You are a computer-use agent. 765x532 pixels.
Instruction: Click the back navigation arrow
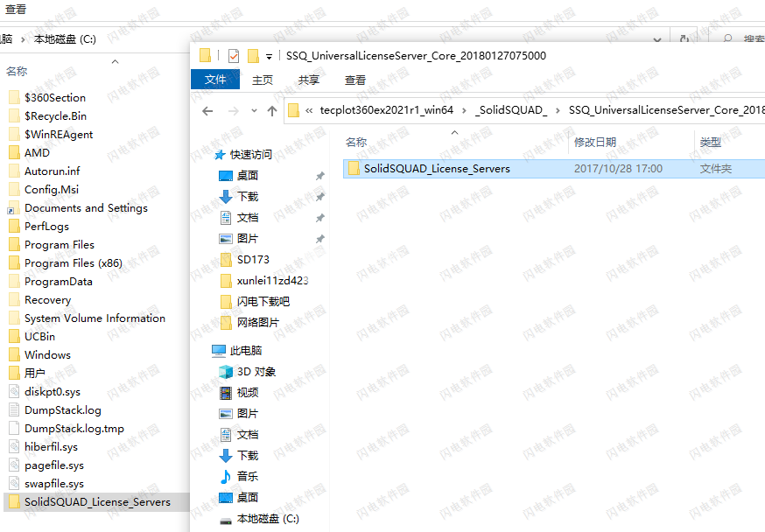coord(207,111)
